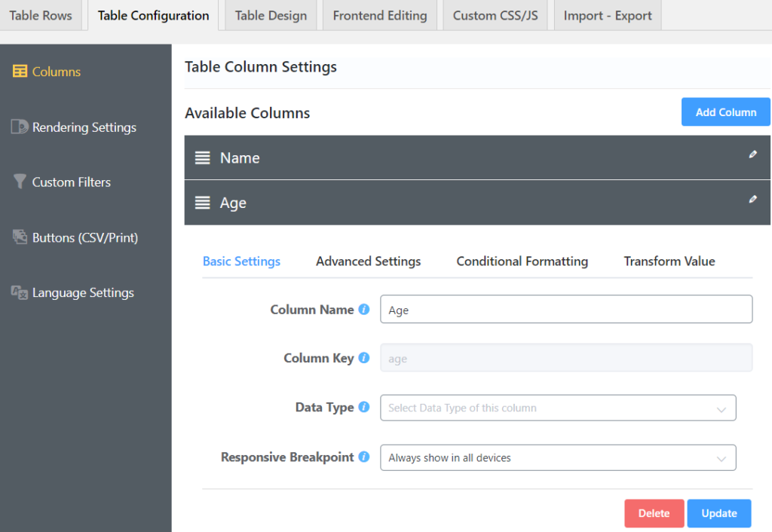Open the Responsive Breakpoint dropdown

coord(558,457)
